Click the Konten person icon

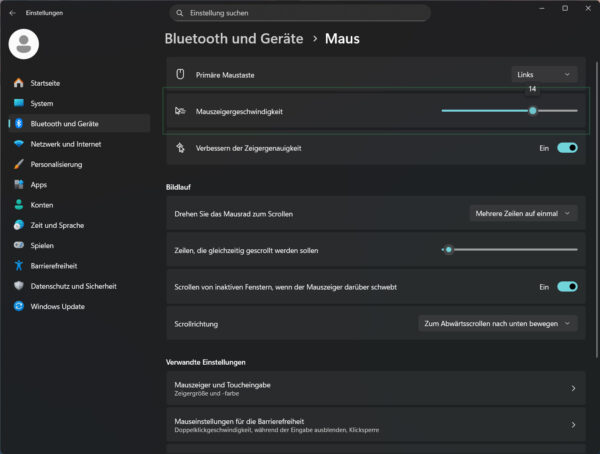[x=18, y=204]
